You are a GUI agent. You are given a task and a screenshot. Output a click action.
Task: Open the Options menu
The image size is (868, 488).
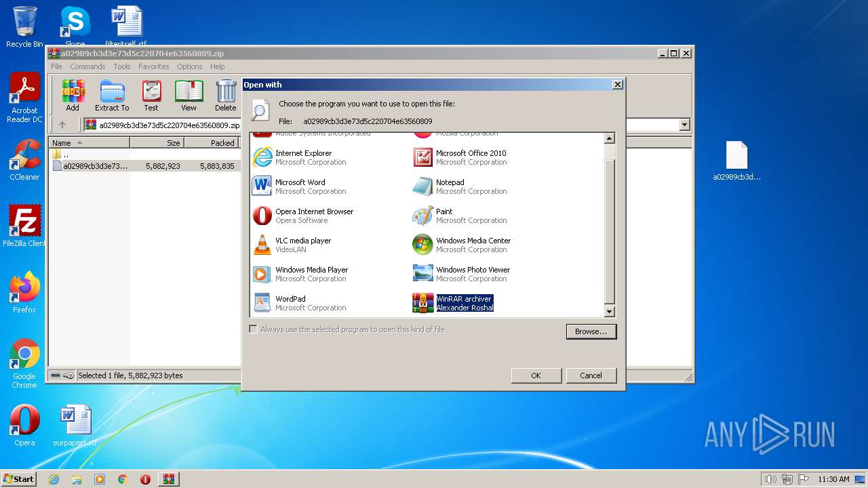tap(190, 66)
